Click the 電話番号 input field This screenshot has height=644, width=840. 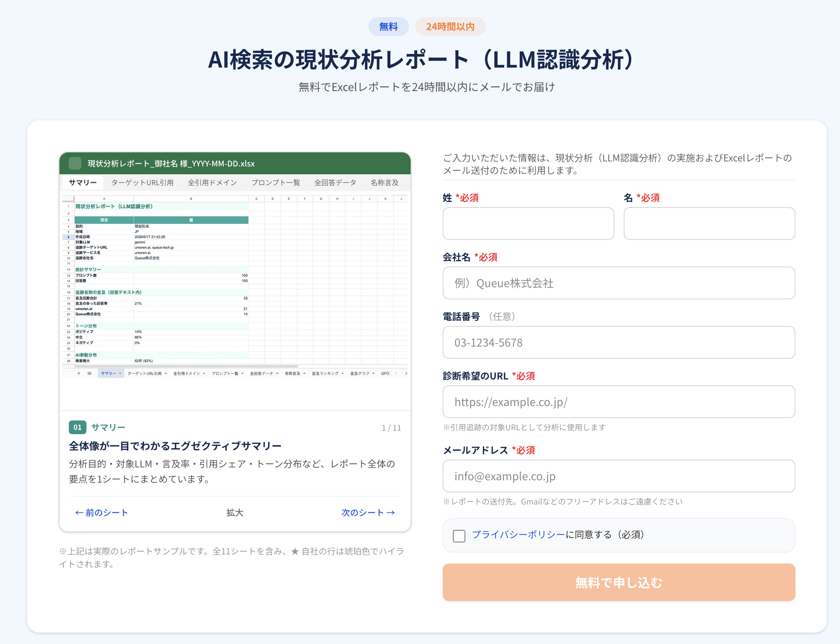tap(619, 342)
